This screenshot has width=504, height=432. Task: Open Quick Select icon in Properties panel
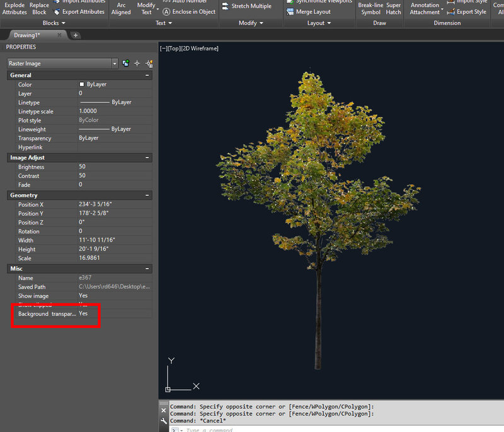[149, 63]
